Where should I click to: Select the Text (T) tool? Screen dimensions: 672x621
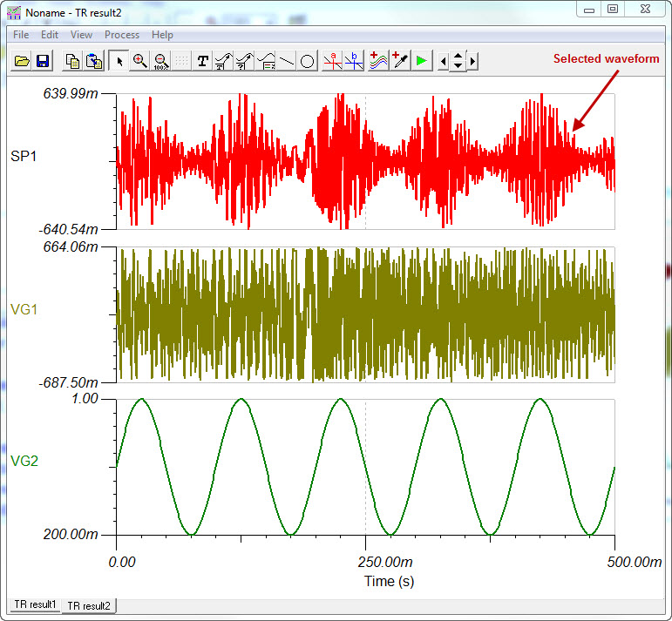click(203, 61)
